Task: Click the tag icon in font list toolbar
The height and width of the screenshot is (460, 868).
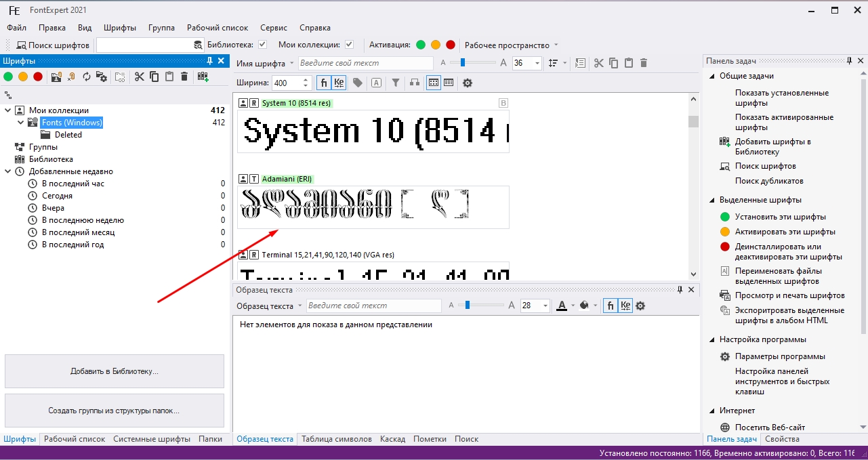Action: [x=357, y=83]
